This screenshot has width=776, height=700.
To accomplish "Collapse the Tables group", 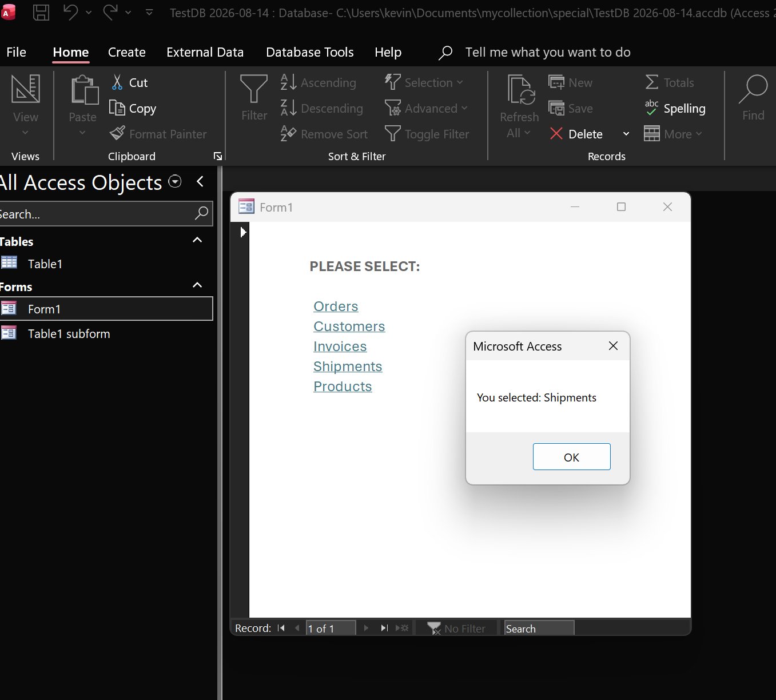I will [x=197, y=240].
